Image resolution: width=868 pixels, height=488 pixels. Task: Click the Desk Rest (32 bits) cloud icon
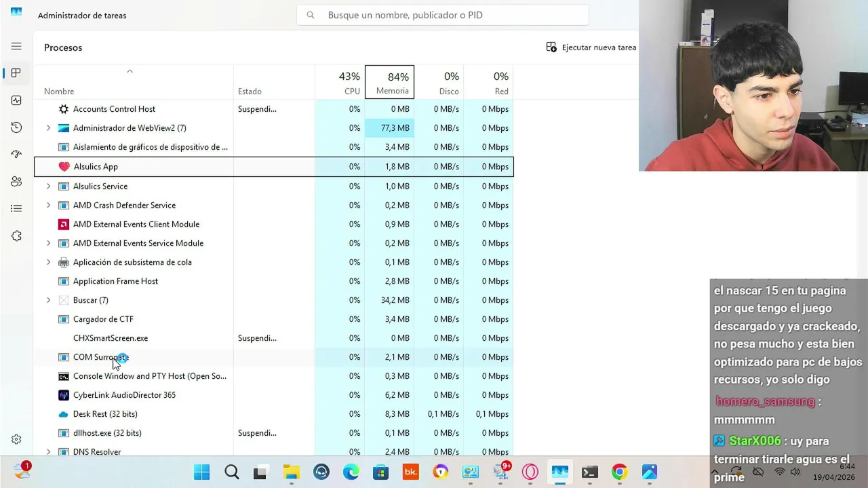[64, 414]
